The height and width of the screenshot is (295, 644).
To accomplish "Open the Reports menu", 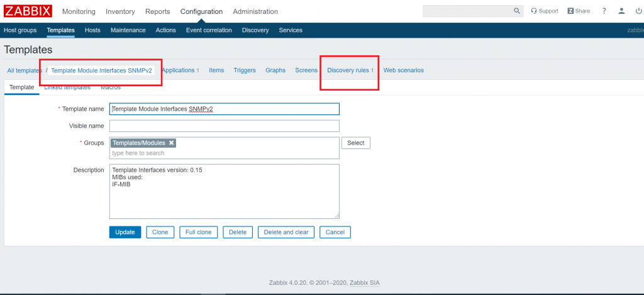I will (158, 11).
